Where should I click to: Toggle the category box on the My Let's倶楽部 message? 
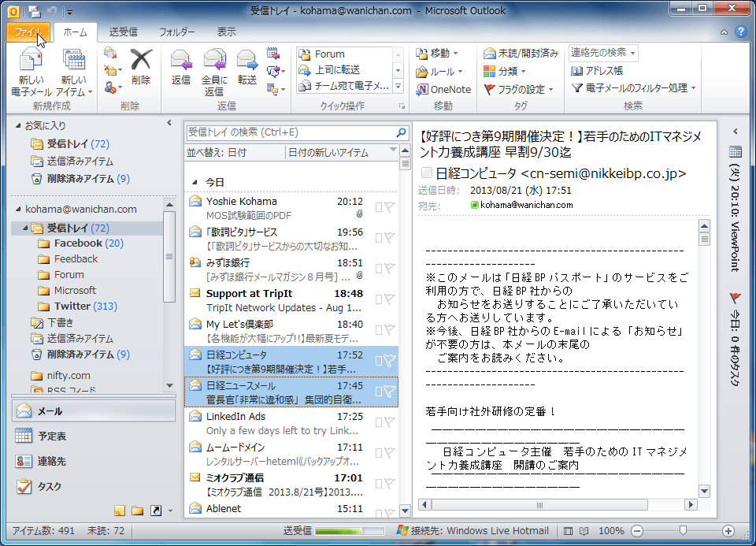pos(379,330)
